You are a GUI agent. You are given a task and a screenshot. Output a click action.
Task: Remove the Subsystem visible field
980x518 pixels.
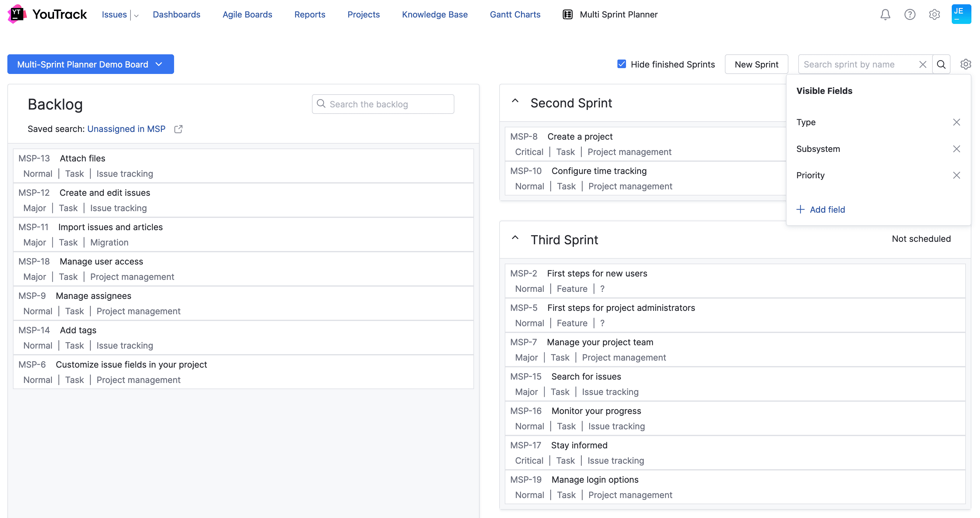click(x=957, y=149)
